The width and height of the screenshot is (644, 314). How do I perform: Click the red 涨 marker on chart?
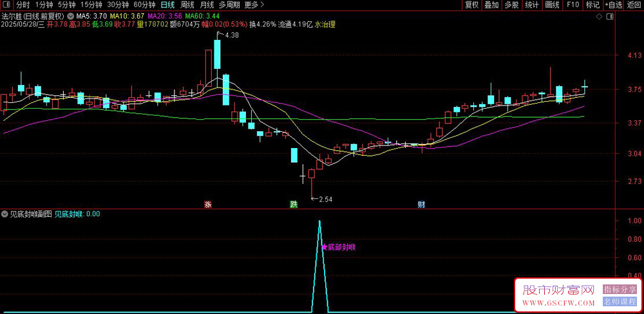(x=208, y=205)
